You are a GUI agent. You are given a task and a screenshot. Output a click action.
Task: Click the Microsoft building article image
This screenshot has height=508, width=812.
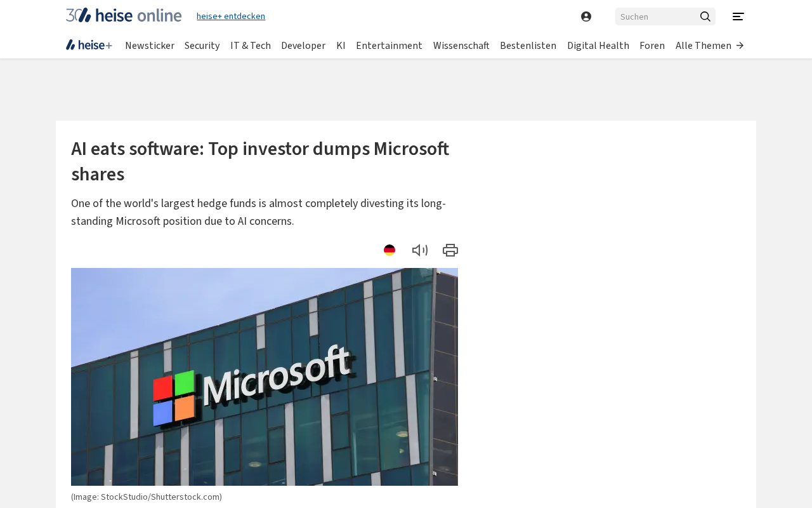tap(265, 377)
